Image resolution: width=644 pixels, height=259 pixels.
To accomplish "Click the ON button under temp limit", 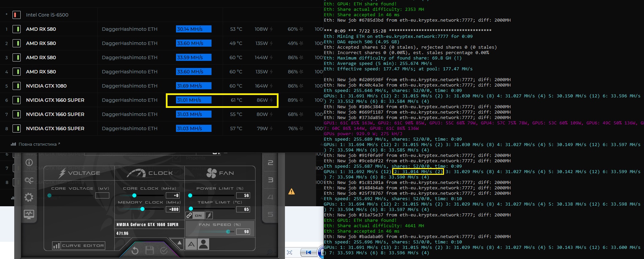I will 198,215.
